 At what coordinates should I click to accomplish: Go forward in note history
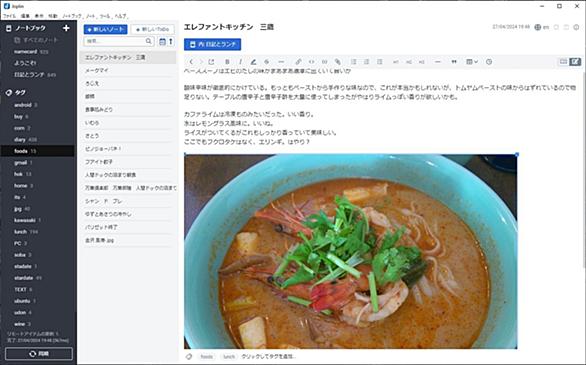click(201, 62)
